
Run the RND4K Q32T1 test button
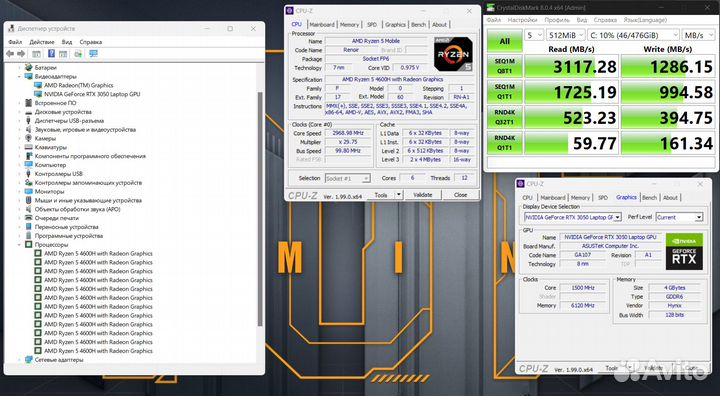point(505,118)
